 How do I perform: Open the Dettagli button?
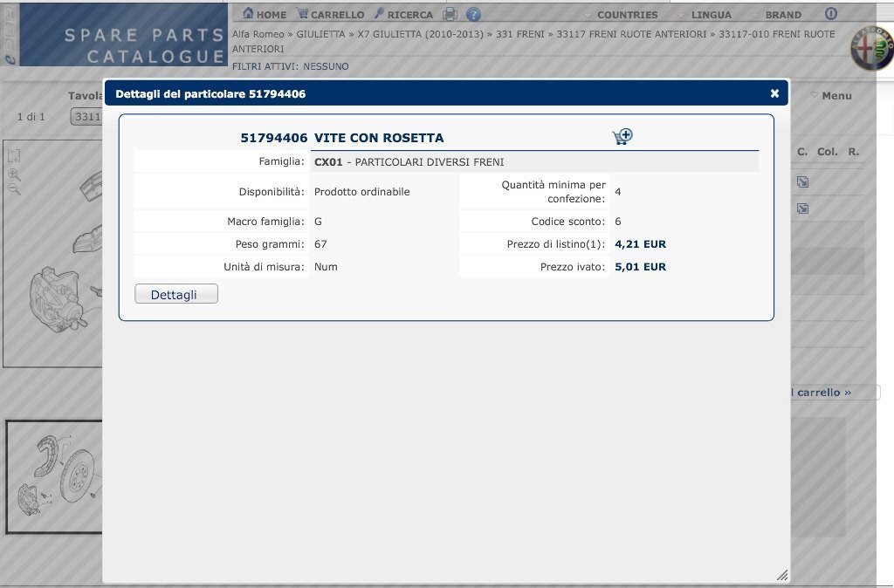(x=176, y=294)
